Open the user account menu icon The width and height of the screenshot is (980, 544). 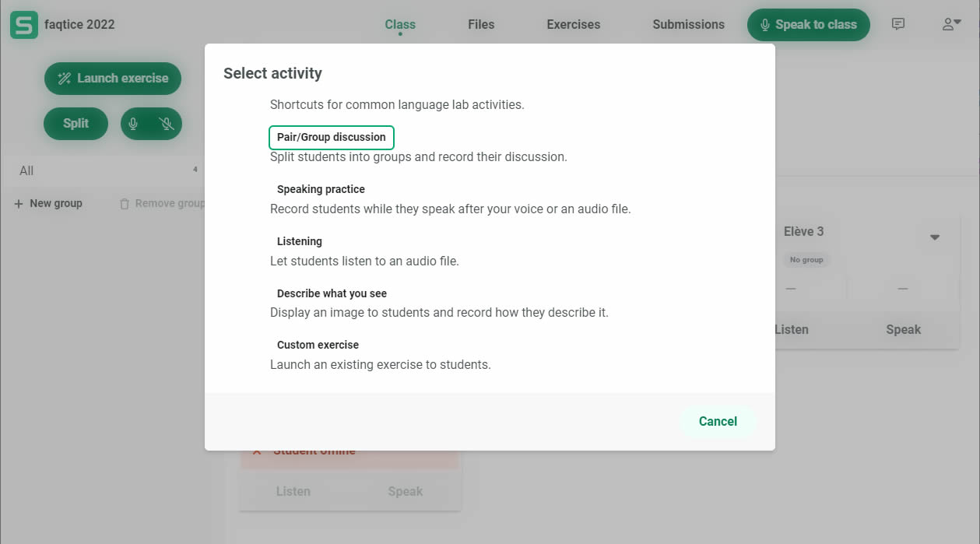951,24
